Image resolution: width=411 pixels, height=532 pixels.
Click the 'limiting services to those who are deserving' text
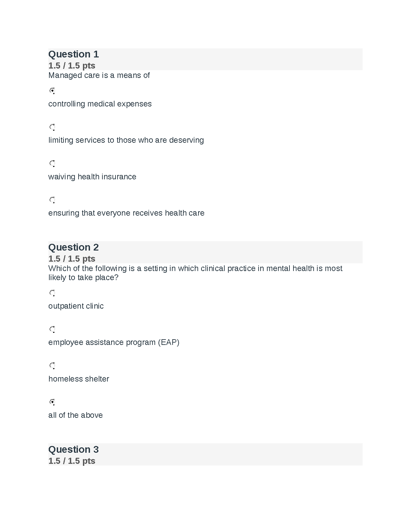(x=126, y=140)
